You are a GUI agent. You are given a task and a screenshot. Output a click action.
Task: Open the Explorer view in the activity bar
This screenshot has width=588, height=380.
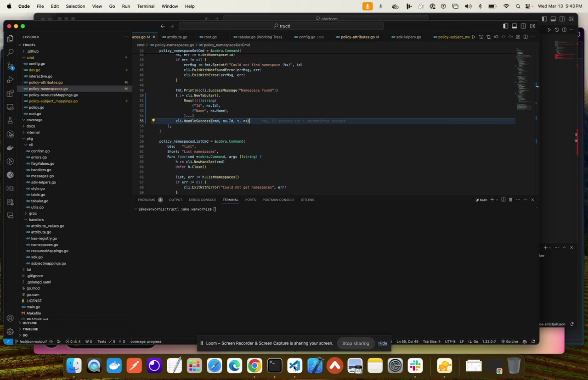point(10,39)
